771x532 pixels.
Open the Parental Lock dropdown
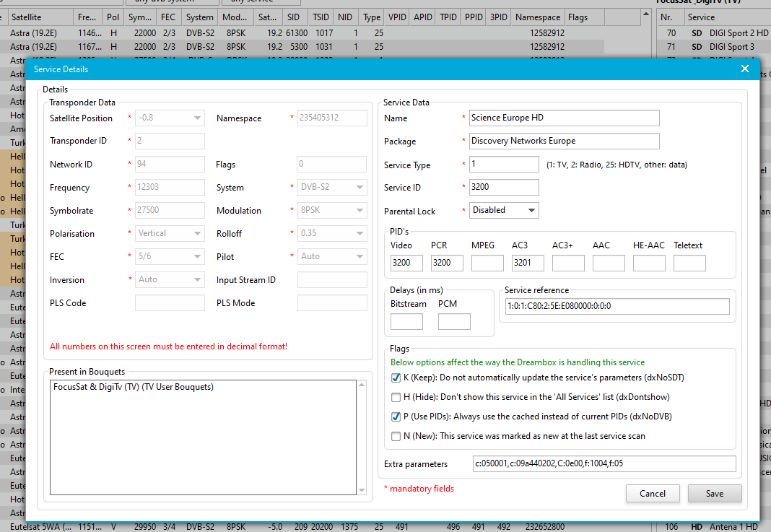coord(504,211)
